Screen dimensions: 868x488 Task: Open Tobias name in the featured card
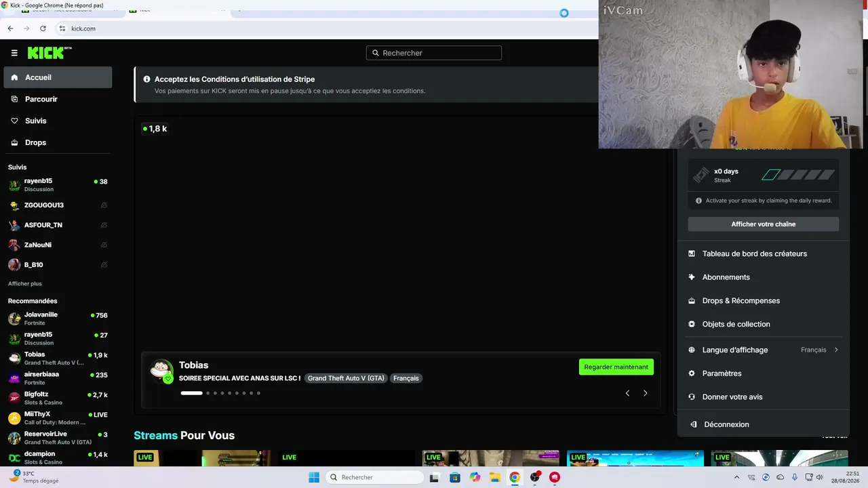(x=193, y=365)
